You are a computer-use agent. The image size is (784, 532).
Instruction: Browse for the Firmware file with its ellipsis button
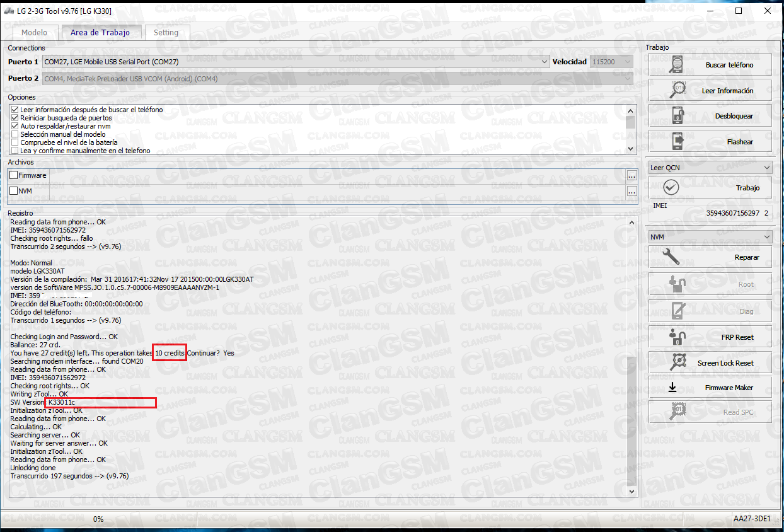tap(631, 175)
